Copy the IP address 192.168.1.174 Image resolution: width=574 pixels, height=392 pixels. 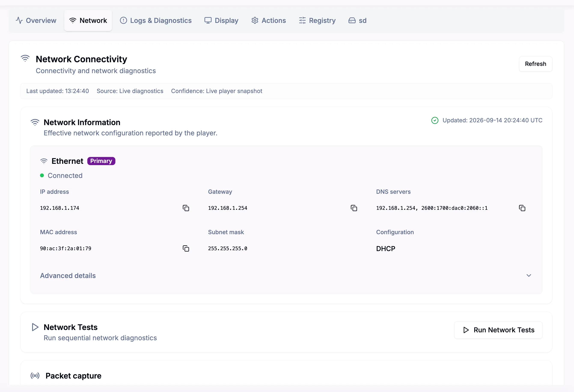point(186,208)
